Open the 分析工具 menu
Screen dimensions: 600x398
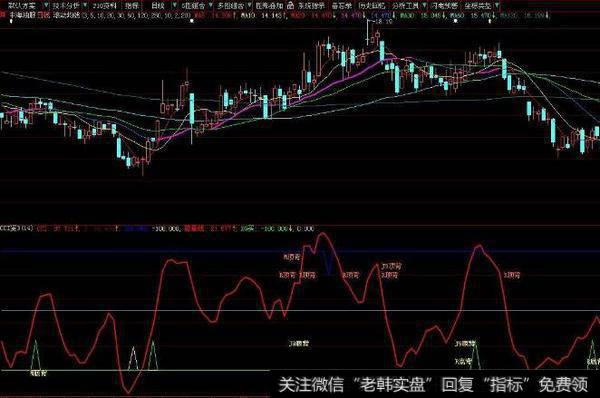(x=405, y=6)
